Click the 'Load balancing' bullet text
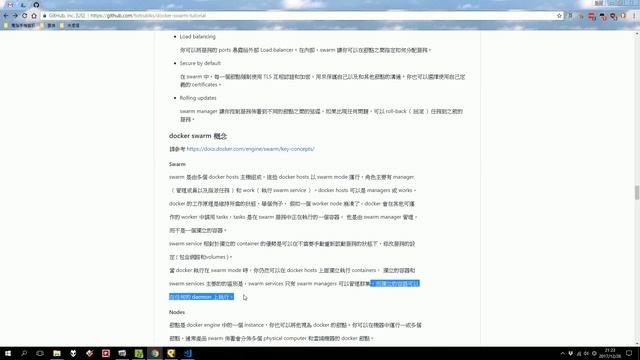The width and height of the screenshot is (640, 360). click(x=198, y=37)
